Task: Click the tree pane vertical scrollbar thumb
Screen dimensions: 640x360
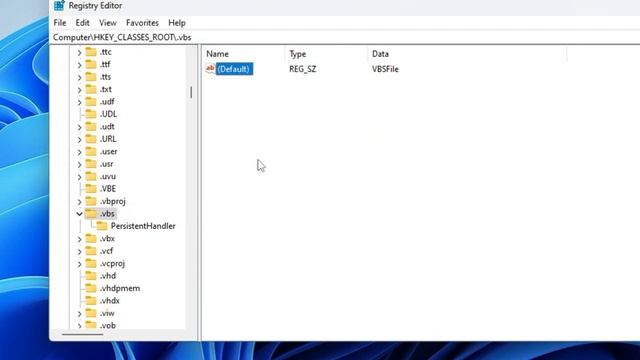Action: coord(191,93)
